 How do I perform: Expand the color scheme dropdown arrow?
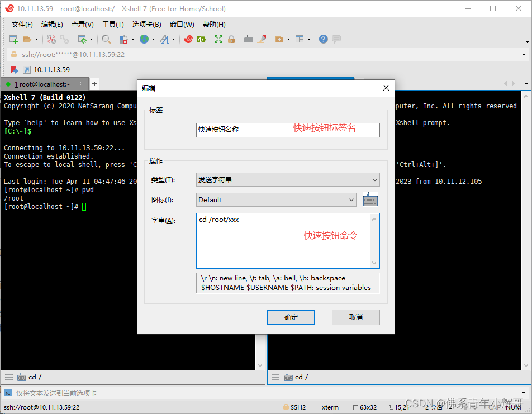133,40
